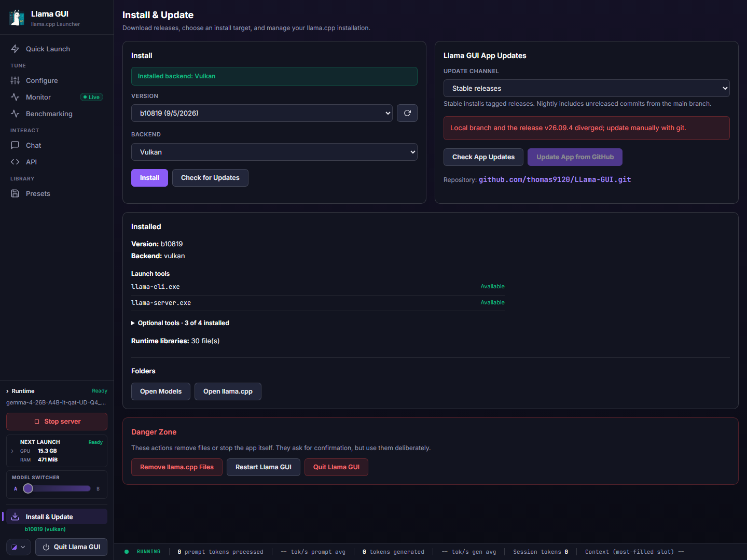Image resolution: width=747 pixels, height=560 pixels.
Task: Click the llama-cli.exe row
Action: coord(318,287)
